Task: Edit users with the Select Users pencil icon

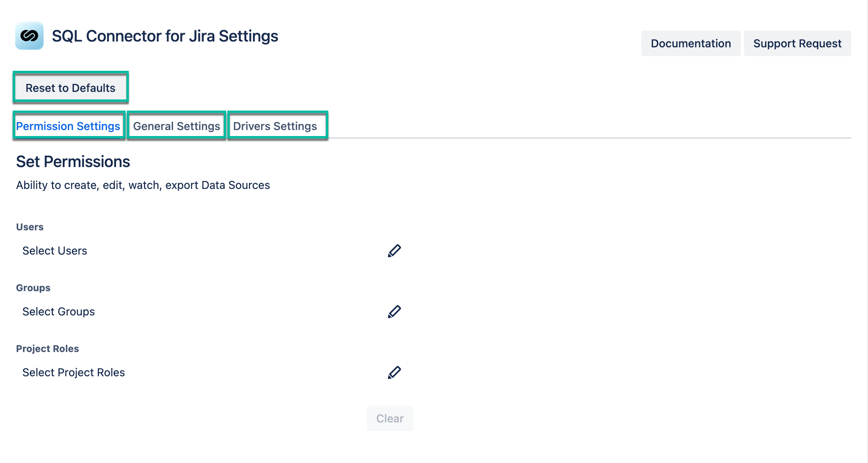Action: click(x=394, y=251)
